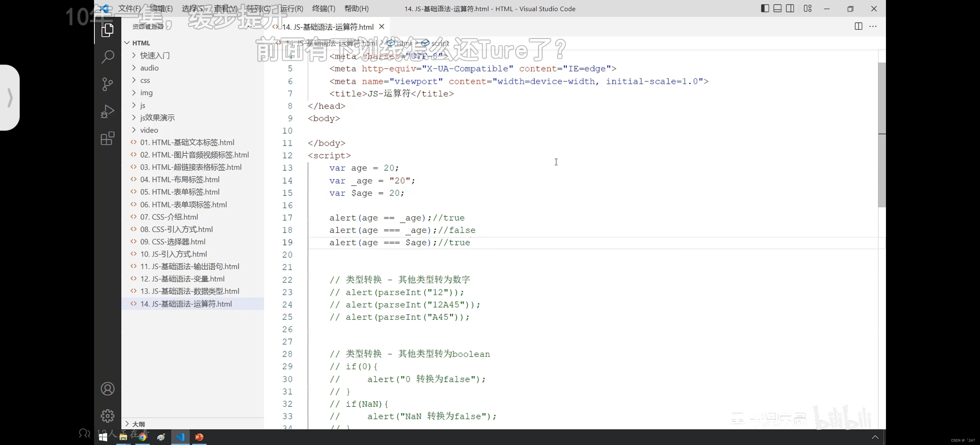This screenshot has height=445, width=980.
Task: Open the Accounts icon in activity bar
Action: point(108,389)
